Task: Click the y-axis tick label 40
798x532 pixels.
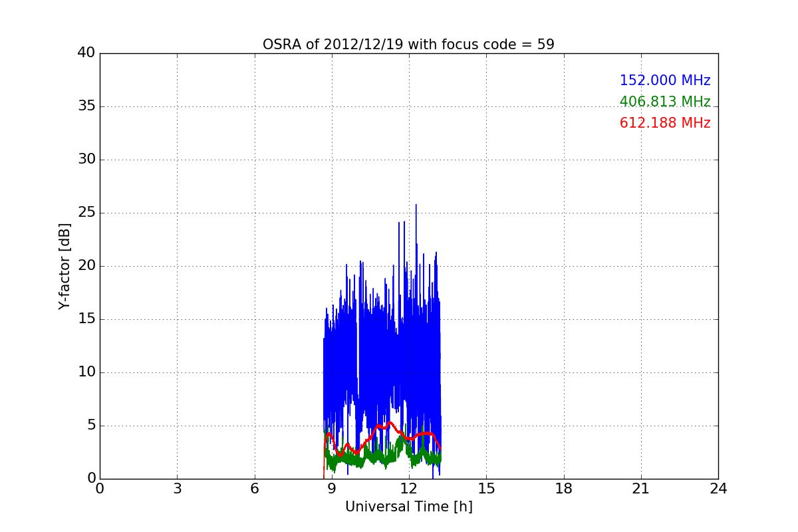Action: (86, 53)
